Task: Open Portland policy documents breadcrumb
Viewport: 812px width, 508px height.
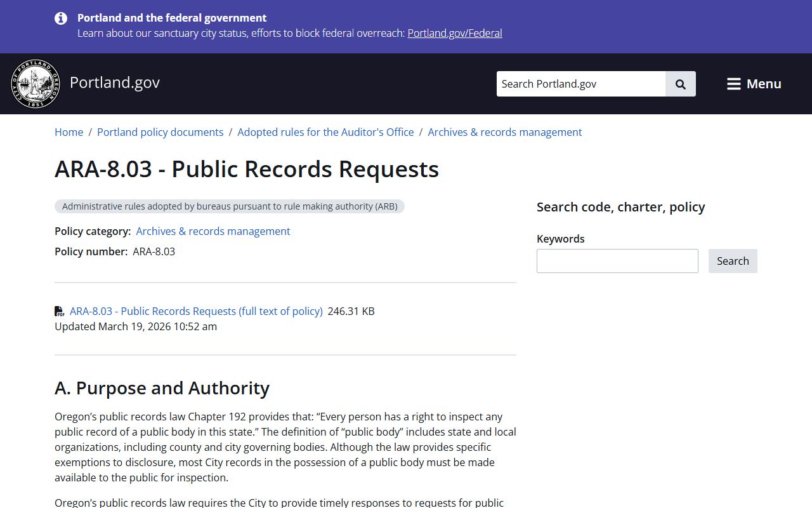Action: click(x=160, y=132)
